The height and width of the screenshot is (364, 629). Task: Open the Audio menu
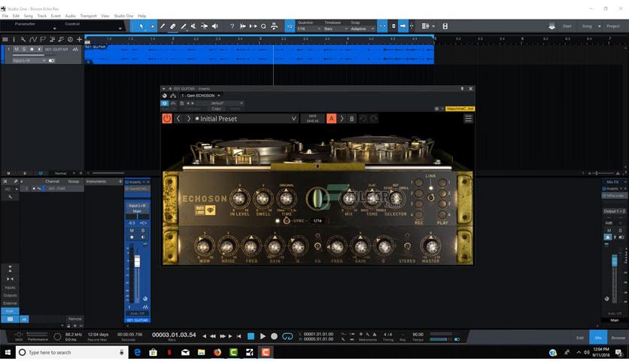(70, 16)
